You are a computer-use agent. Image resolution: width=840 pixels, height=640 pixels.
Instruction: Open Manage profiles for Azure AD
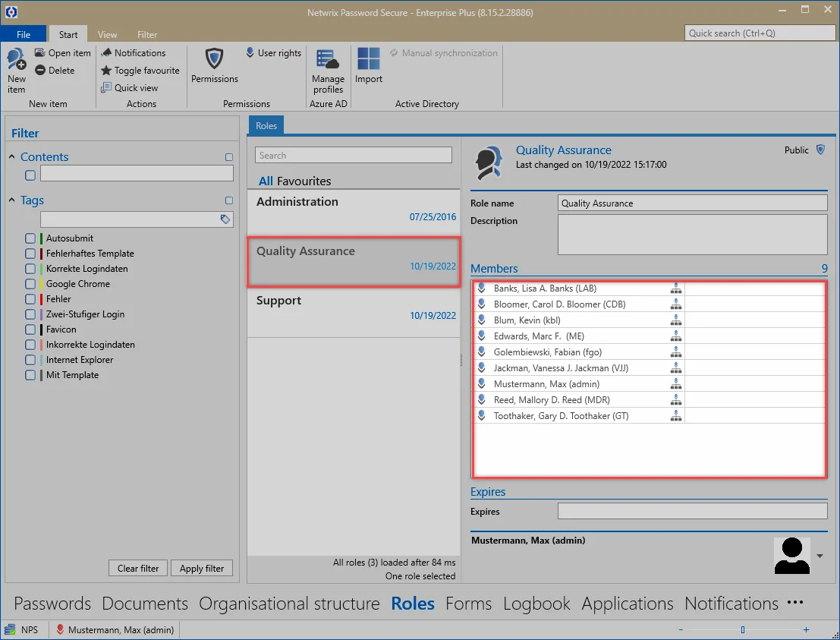point(328,59)
